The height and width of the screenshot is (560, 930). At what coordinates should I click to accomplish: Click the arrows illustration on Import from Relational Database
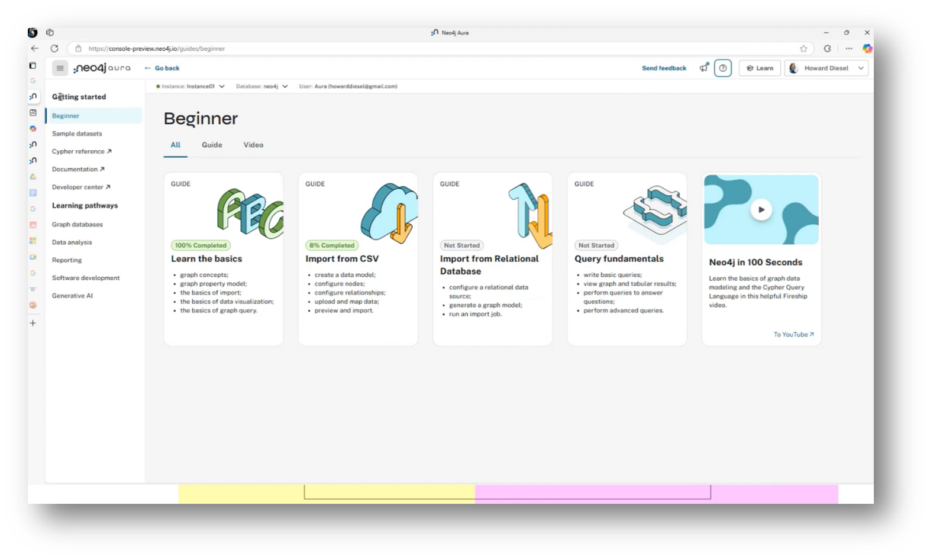(x=531, y=215)
